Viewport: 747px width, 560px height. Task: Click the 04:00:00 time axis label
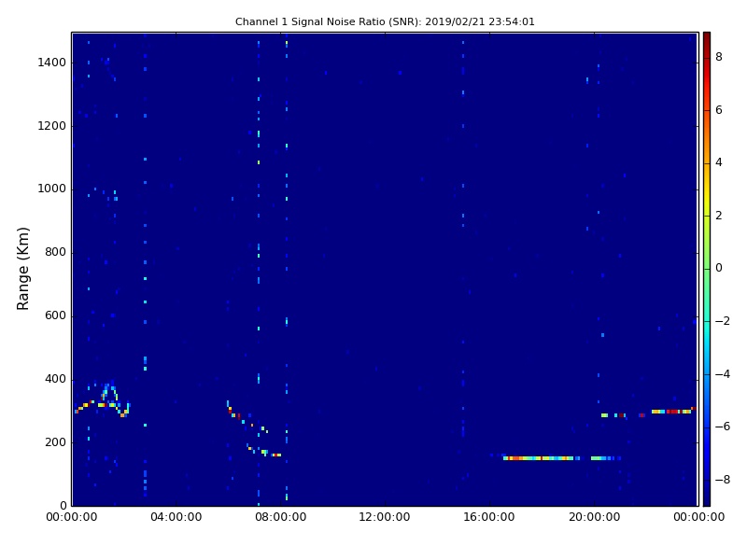pyautogui.click(x=176, y=517)
